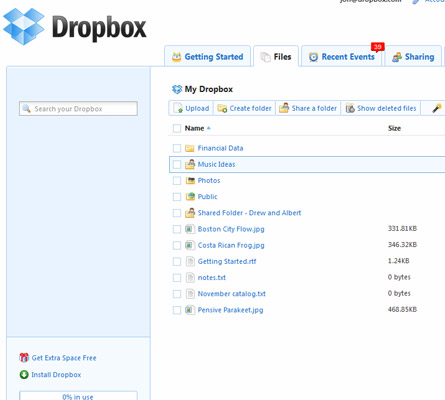Check the Pensive Parakeet.jpg checkbox
The width and height of the screenshot is (445, 400).
tap(177, 310)
